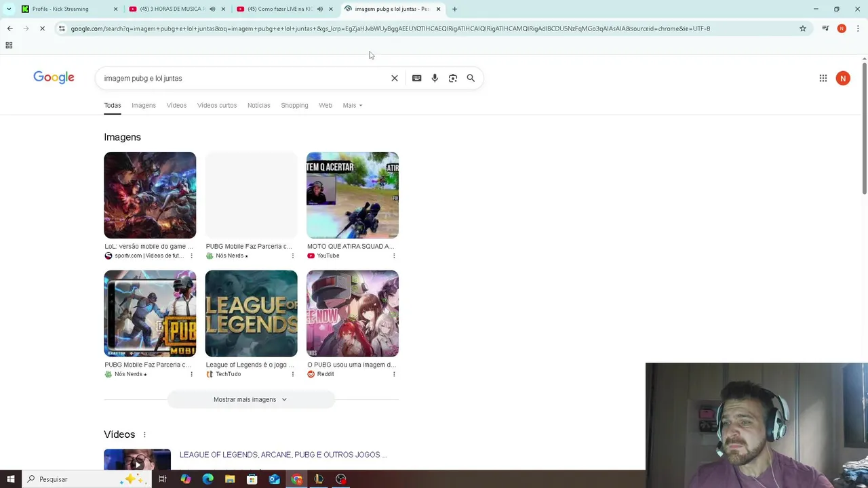The image size is (868, 488).
Task: Expand Mostrar mais imagens
Action: point(251,399)
